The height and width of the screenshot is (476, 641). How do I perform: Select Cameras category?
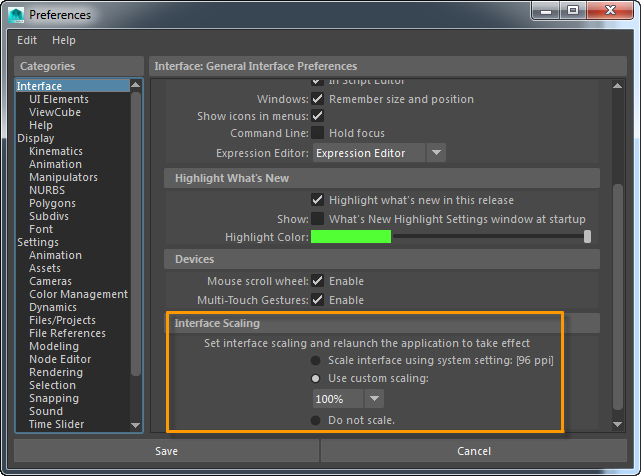tap(50, 281)
